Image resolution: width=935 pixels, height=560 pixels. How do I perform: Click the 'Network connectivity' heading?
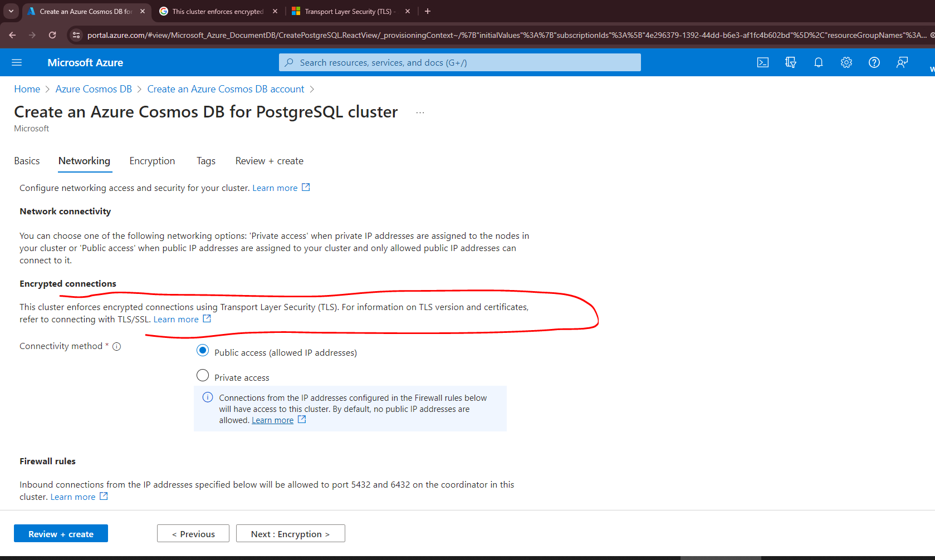[65, 212]
